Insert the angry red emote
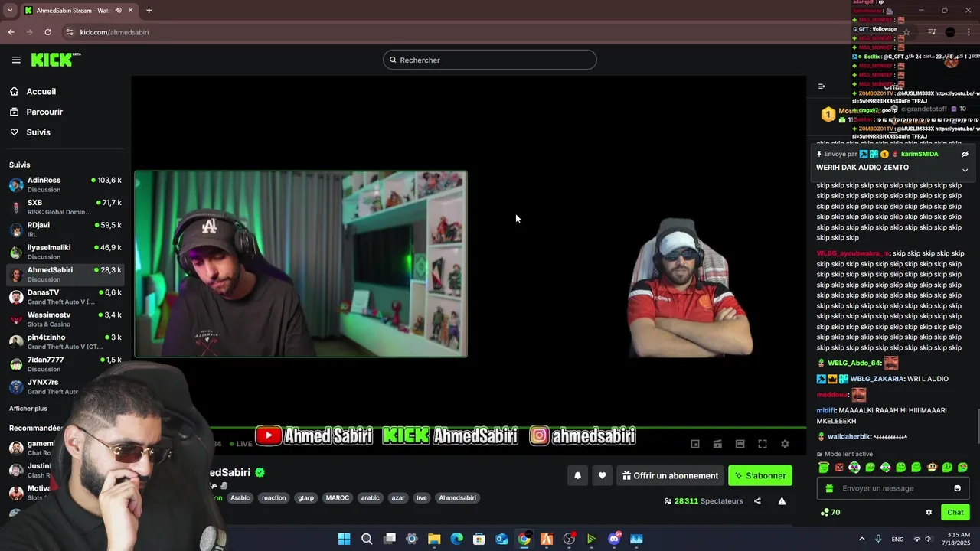The image size is (980, 551). pyautogui.click(x=839, y=468)
